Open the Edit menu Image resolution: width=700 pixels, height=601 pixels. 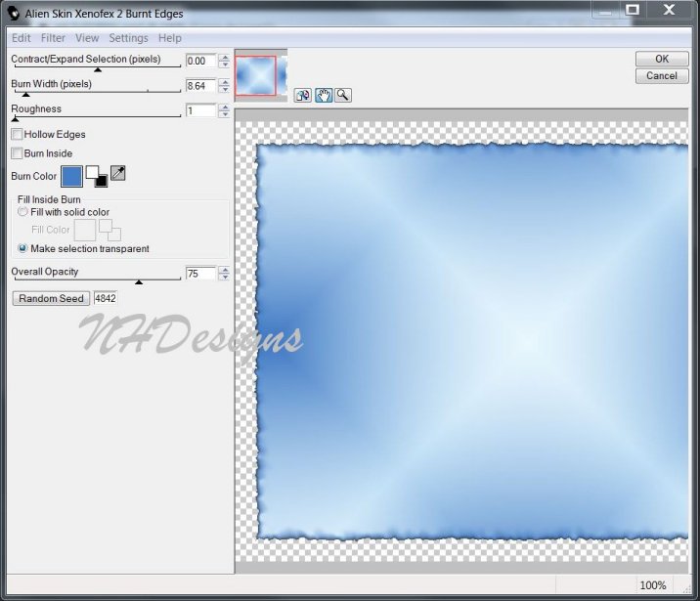pyautogui.click(x=21, y=38)
